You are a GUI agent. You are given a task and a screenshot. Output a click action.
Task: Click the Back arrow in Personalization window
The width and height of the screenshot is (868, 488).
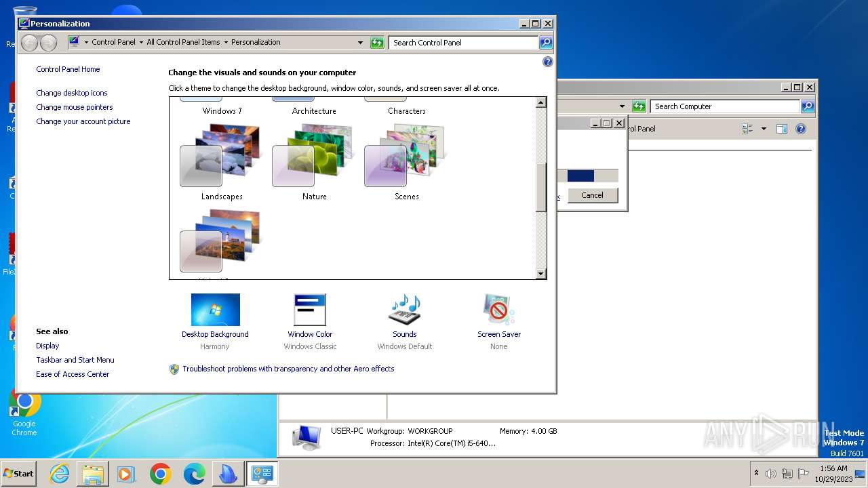pyautogui.click(x=29, y=43)
